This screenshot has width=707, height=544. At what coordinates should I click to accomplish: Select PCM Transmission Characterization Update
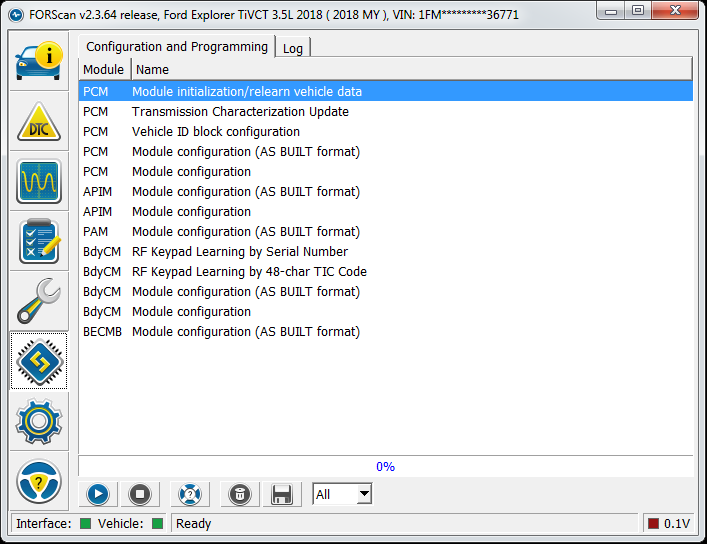click(386, 111)
